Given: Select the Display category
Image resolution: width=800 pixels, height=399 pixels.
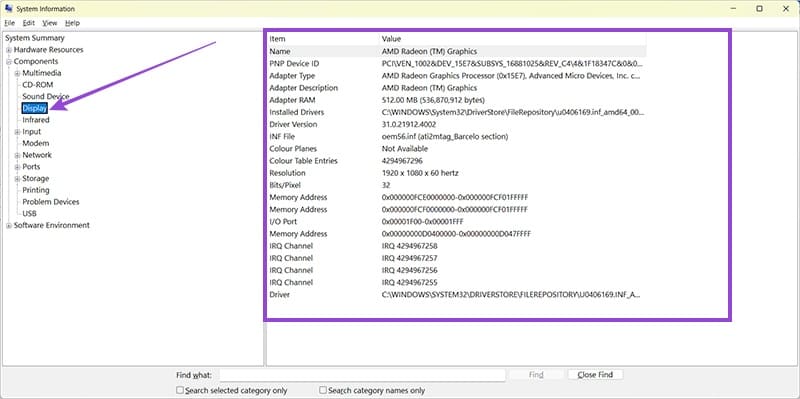Looking at the screenshot, I should click(35, 108).
